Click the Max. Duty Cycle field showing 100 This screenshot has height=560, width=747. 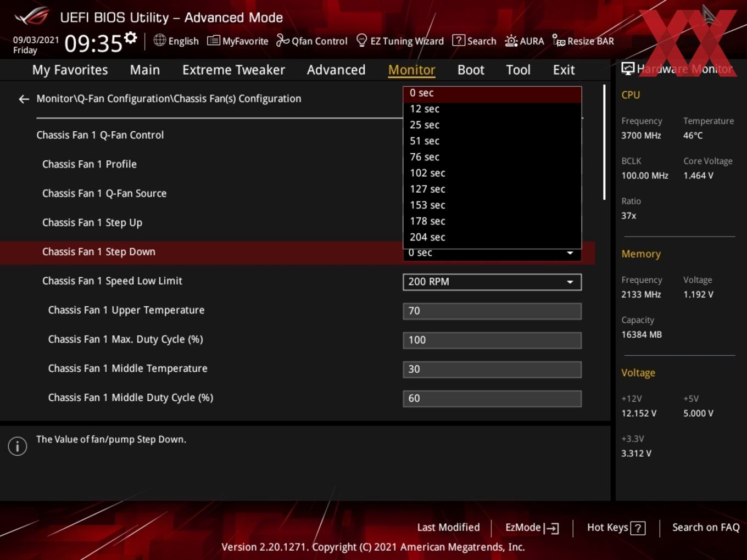pos(492,340)
